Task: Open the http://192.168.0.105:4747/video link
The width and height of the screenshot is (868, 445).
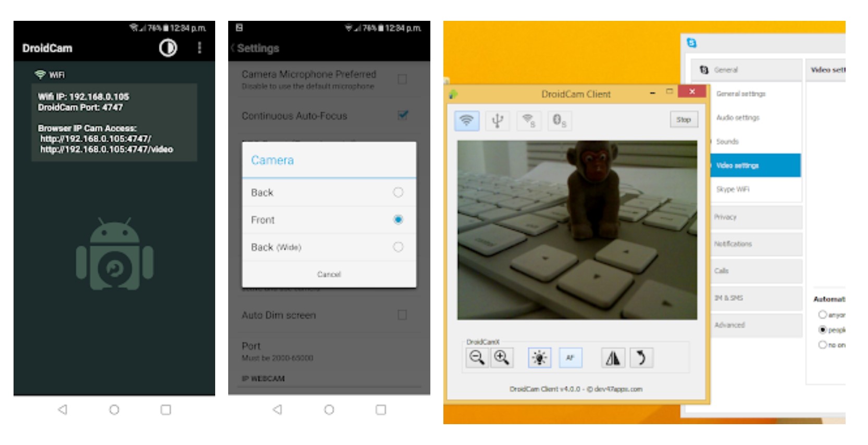Action: pos(107,149)
